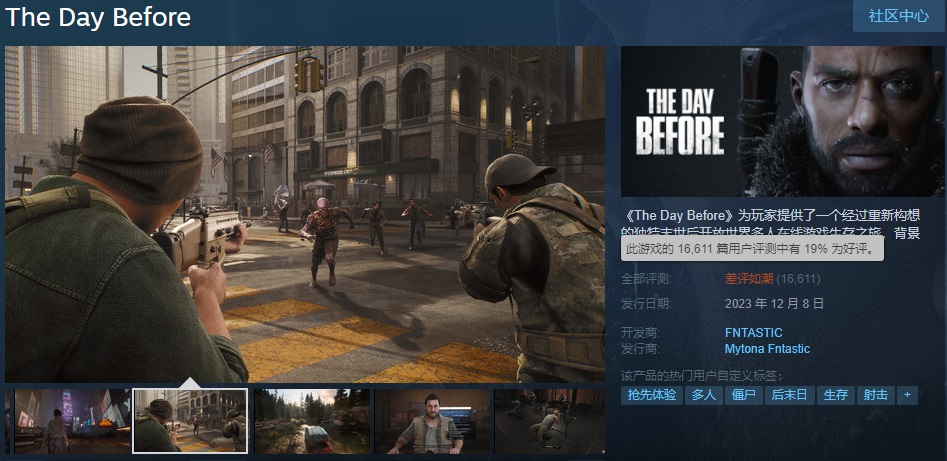Screen dimensions: 947x461
Task: Click the page title The Day Before
Action: pyautogui.click(x=98, y=17)
